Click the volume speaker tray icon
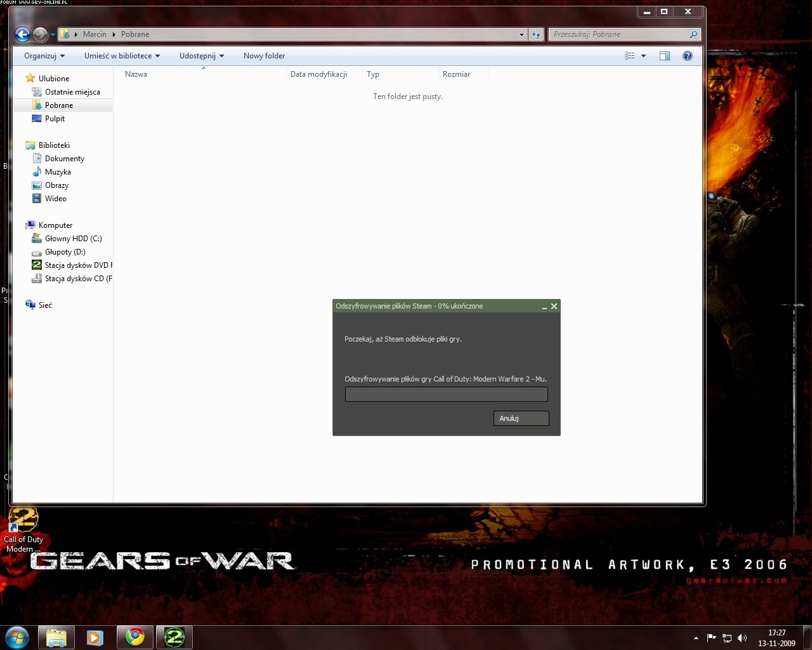This screenshot has width=812, height=650. point(742,638)
